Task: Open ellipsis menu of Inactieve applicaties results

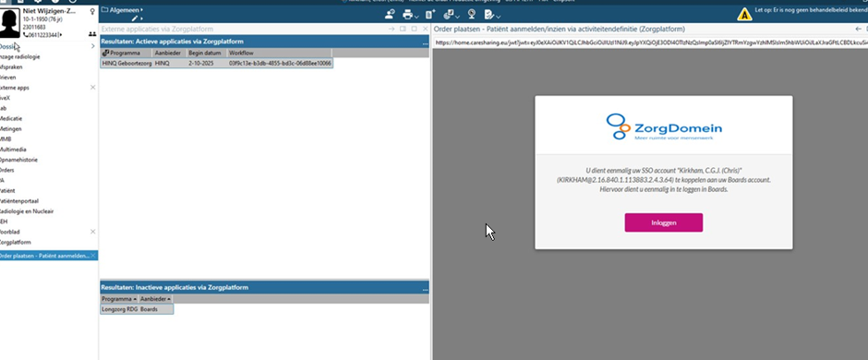Action: (x=425, y=289)
